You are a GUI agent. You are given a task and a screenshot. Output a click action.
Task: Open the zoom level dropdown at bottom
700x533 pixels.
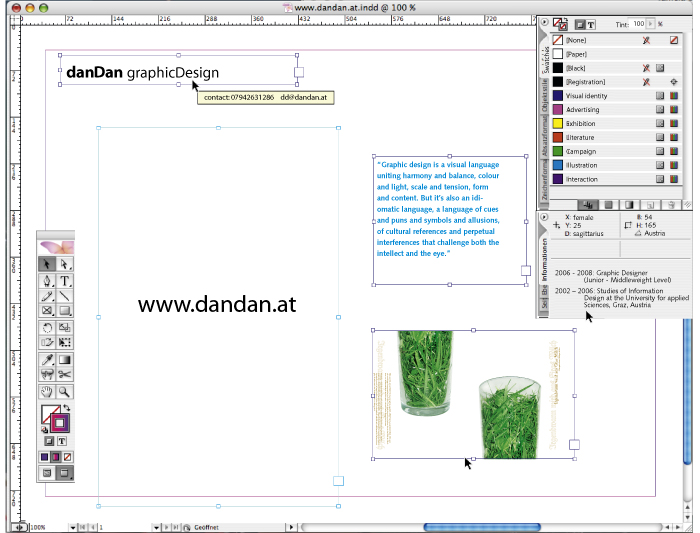tap(72, 527)
